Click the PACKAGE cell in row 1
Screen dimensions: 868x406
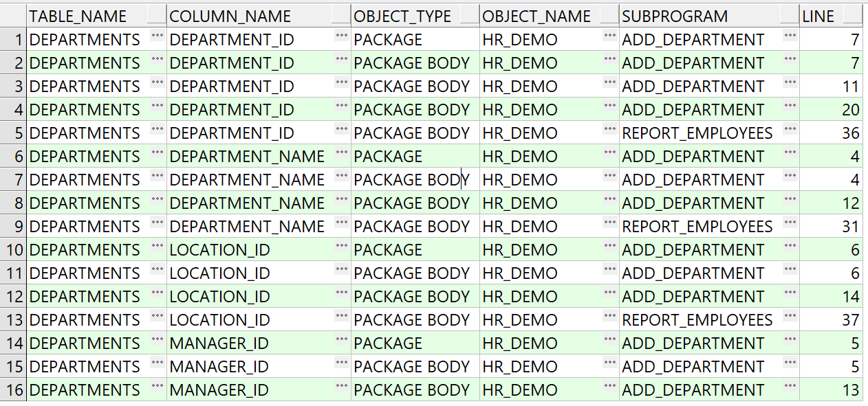click(415, 40)
